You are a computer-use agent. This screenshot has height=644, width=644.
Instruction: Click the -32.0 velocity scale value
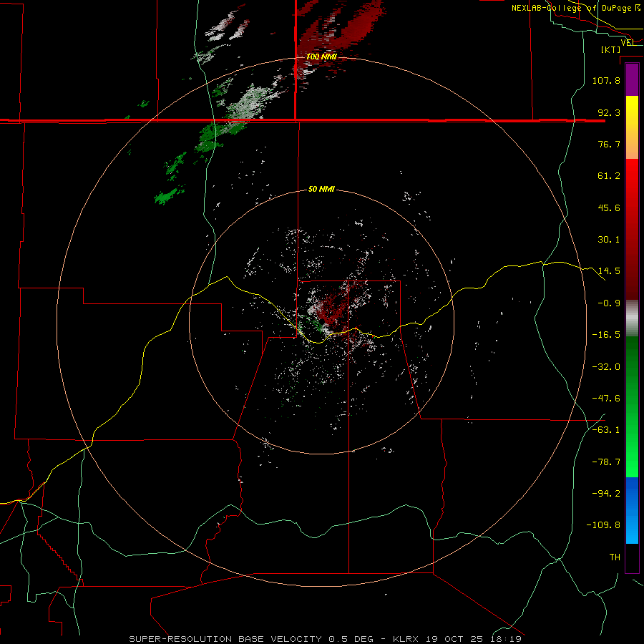point(606,367)
